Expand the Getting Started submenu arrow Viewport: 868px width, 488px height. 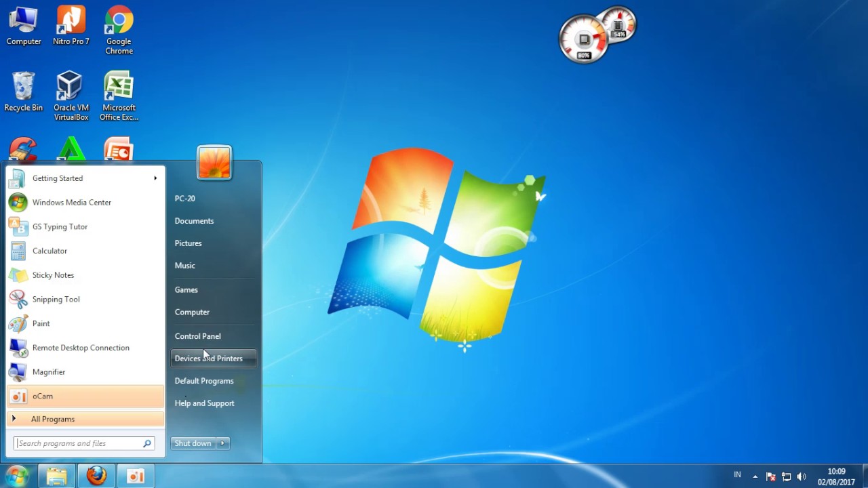155,178
